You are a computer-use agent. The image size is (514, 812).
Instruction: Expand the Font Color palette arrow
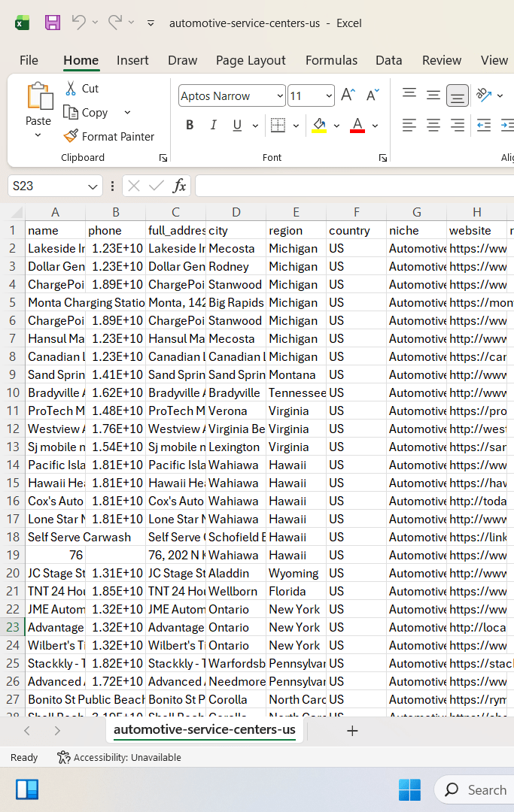coord(375,126)
